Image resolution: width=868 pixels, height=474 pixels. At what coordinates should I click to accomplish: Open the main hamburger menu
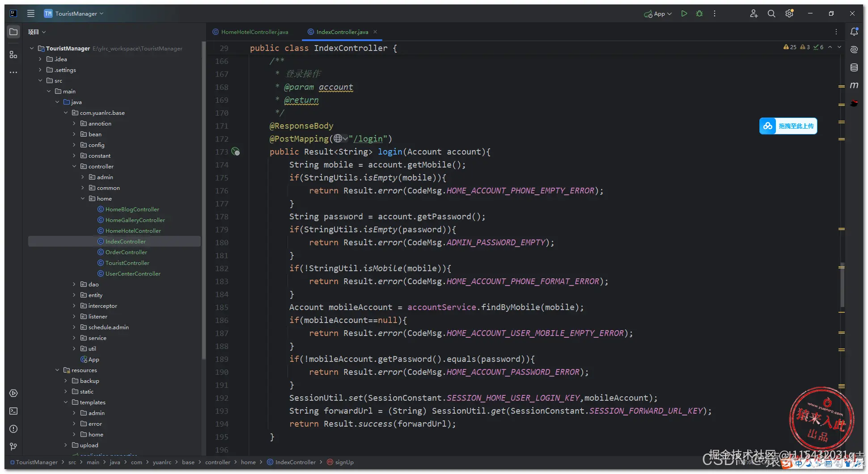point(31,13)
